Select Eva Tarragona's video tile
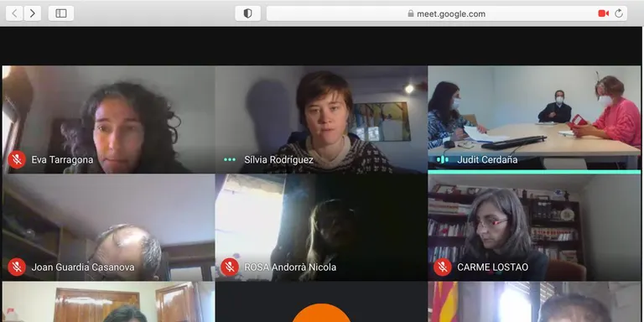Viewport: 644px width, 322px height. point(108,120)
